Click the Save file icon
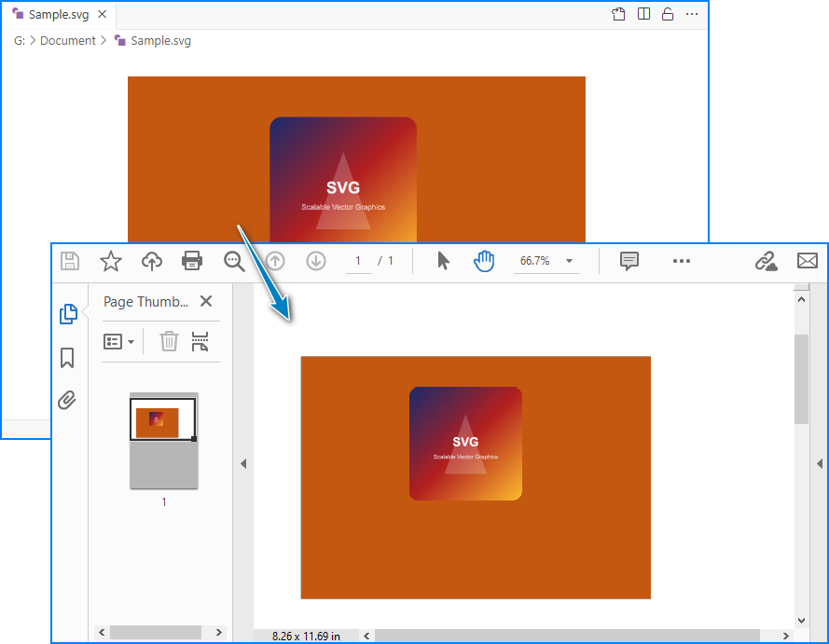 (70, 261)
